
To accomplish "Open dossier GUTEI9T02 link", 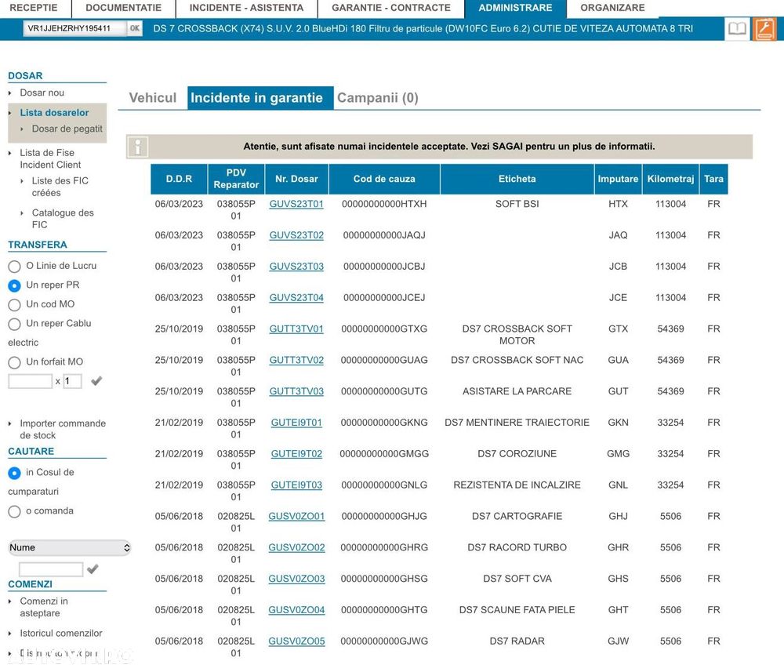I will click(296, 454).
